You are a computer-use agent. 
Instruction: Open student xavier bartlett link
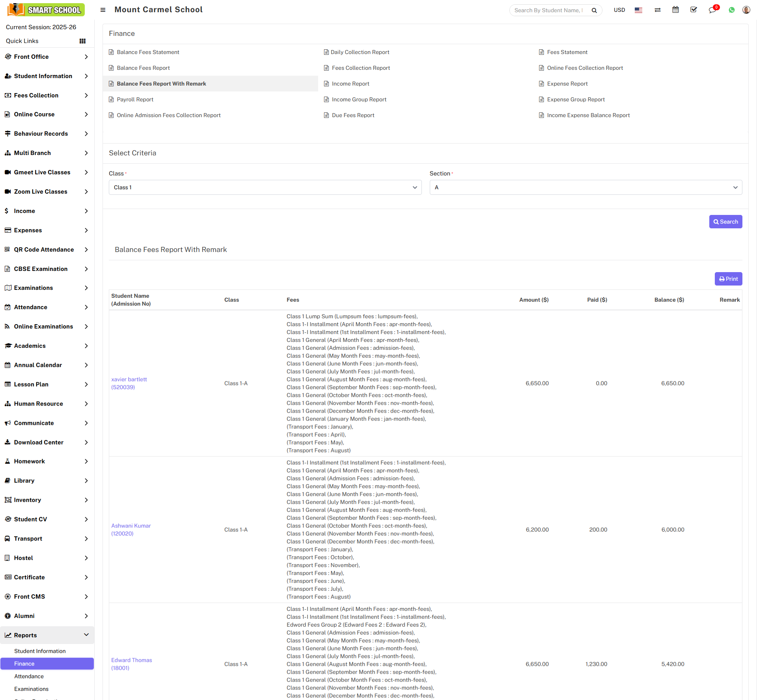pos(129,379)
